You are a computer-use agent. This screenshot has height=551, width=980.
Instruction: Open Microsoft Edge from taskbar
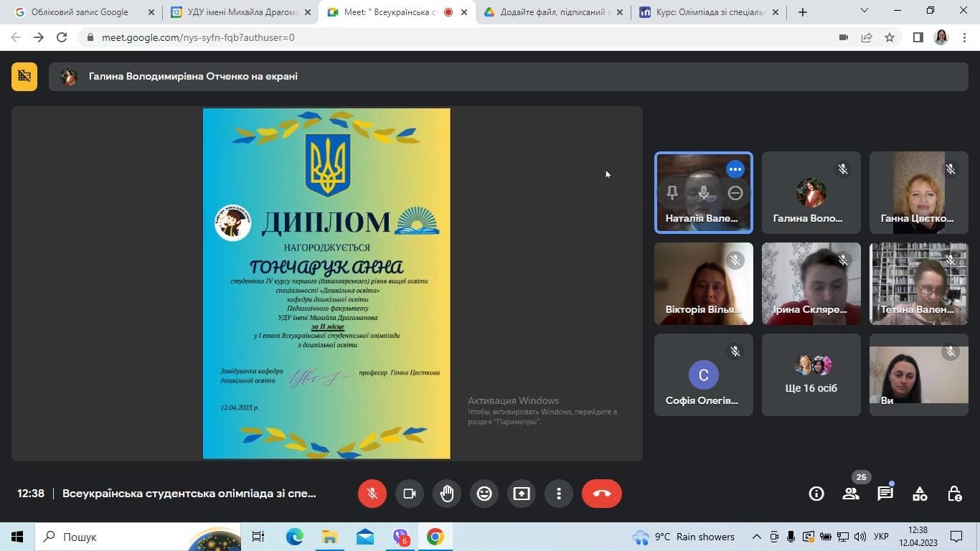click(294, 537)
